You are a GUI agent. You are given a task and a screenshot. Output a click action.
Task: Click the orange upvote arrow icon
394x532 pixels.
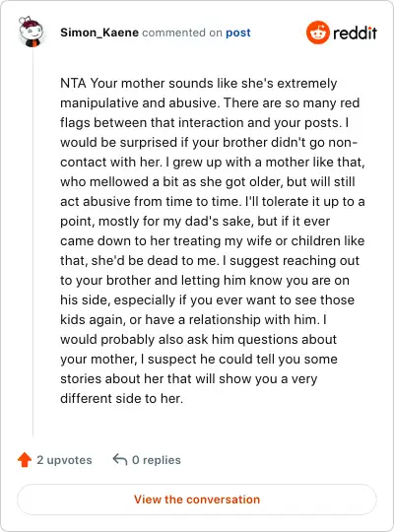click(25, 460)
